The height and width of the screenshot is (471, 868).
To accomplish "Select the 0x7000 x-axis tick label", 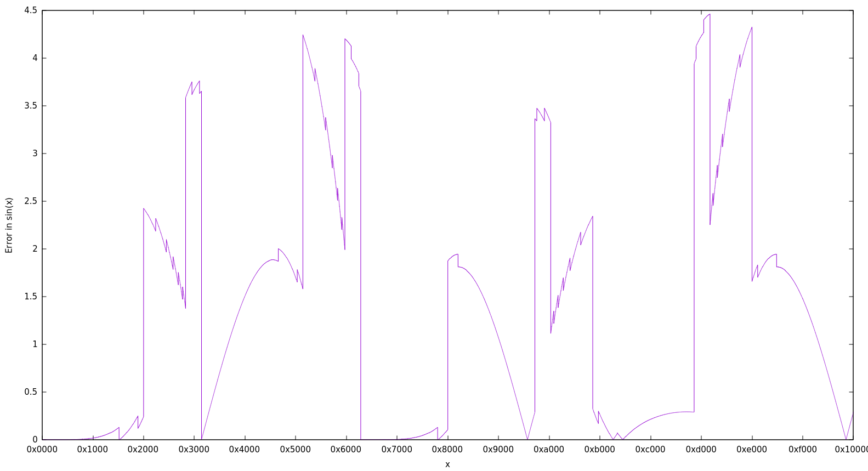I will (397, 450).
